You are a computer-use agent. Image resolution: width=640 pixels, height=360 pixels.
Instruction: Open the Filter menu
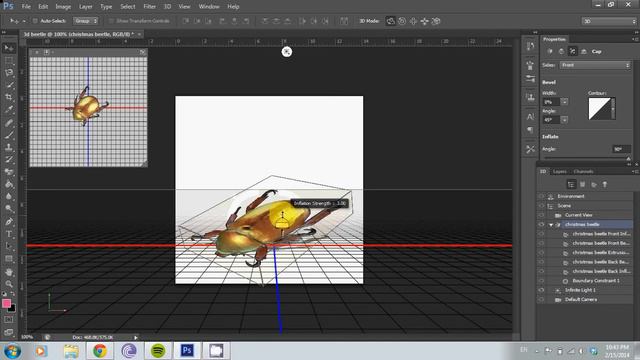pyautogui.click(x=149, y=7)
